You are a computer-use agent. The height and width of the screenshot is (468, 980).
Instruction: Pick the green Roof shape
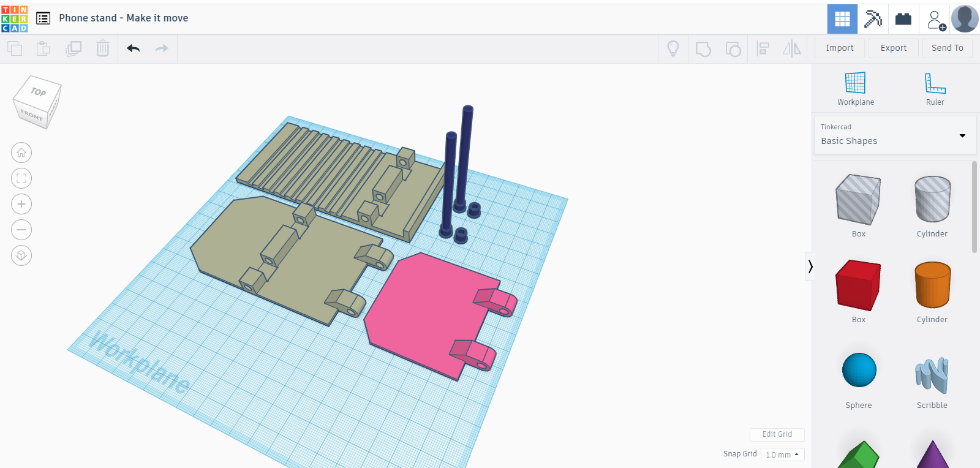click(859, 455)
